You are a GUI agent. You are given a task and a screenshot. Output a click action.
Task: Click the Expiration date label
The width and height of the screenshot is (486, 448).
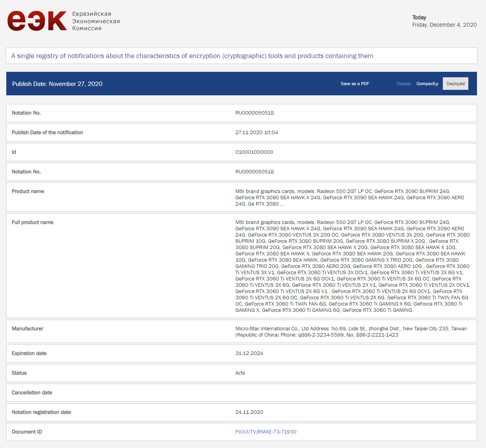[x=29, y=353]
